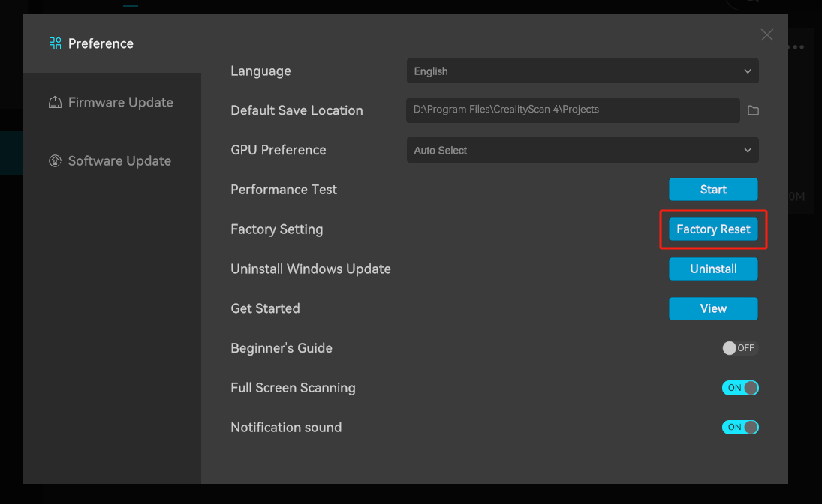The image size is (822, 504).
Task: Open the Software Update tab
Action: 119,161
